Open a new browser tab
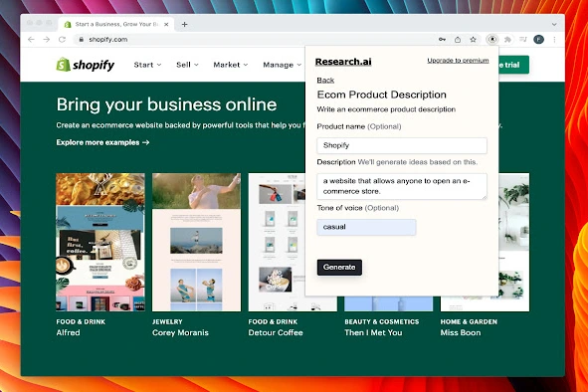 click(x=184, y=25)
